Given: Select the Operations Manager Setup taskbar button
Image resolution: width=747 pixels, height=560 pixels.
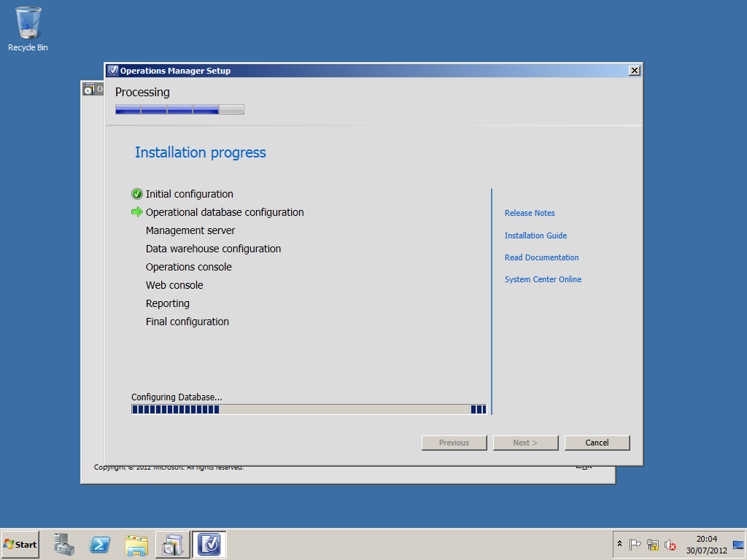Looking at the screenshot, I should (209, 544).
